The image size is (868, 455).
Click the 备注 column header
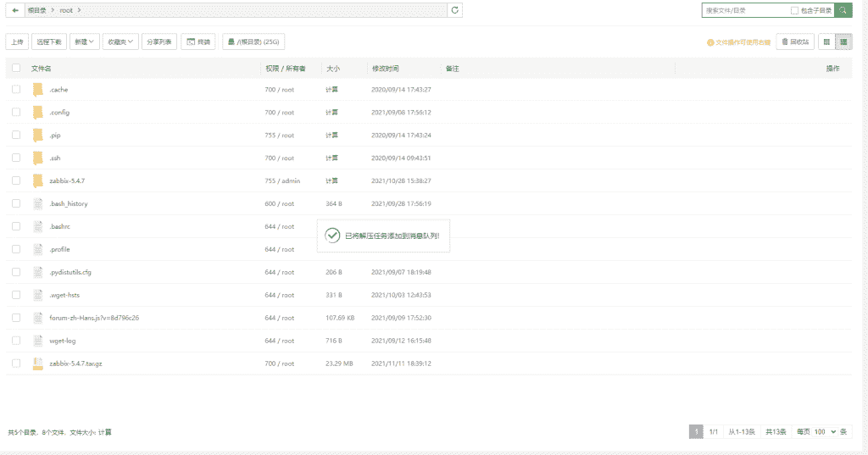(x=453, y=69)
